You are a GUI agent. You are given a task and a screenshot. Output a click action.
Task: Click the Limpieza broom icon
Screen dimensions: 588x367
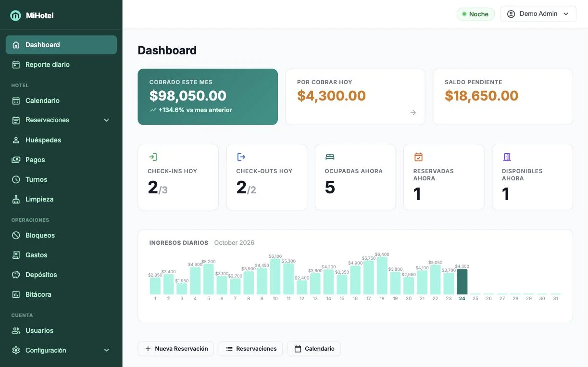(x=16, y=199)
